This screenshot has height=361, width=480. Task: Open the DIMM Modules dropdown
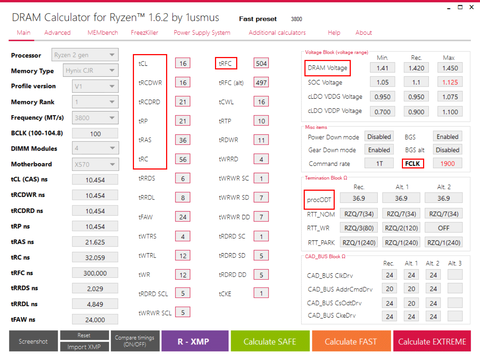pyautogui.click(x=95, y=148)
